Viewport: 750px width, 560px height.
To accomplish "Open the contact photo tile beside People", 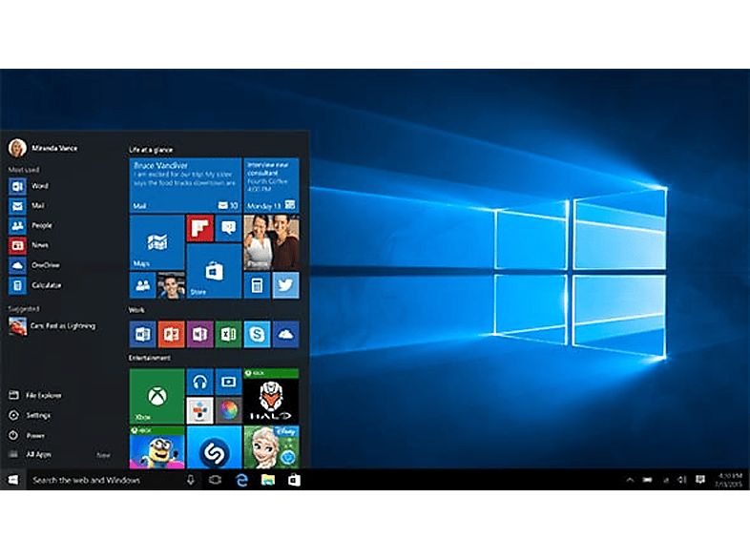I will [171, 285].
